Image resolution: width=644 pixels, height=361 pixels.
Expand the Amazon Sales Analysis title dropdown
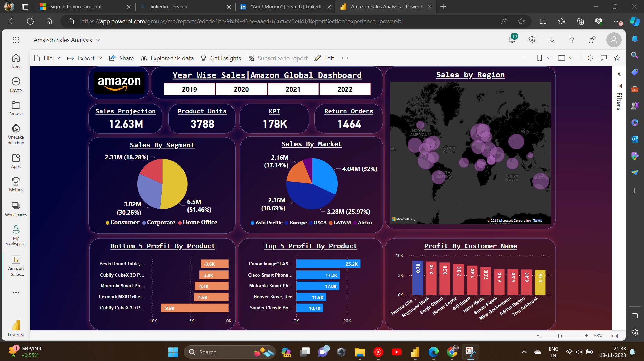click(98, 40)
